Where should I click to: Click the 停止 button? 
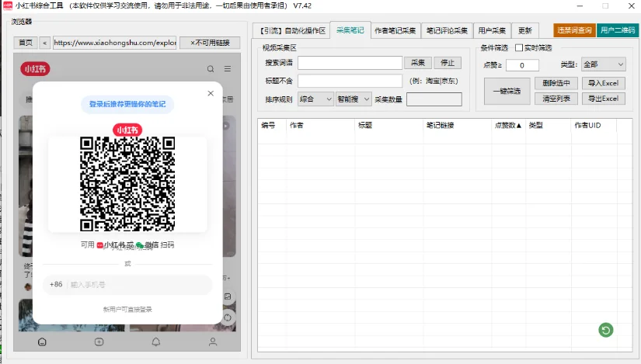coord(448,63)
